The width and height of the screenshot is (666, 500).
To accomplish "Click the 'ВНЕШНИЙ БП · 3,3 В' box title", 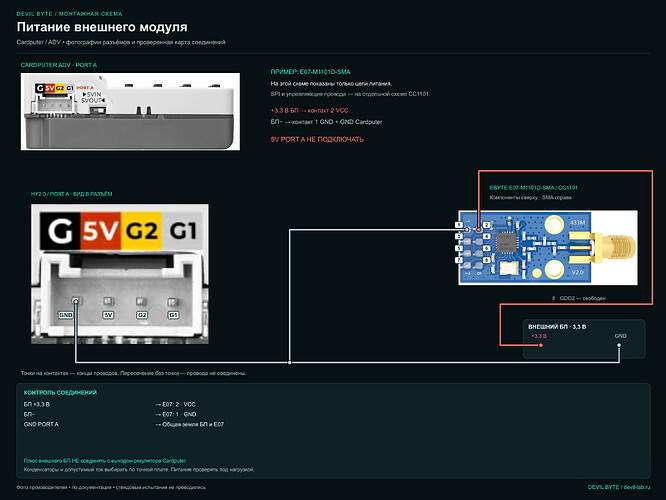I will pos(557,327).
